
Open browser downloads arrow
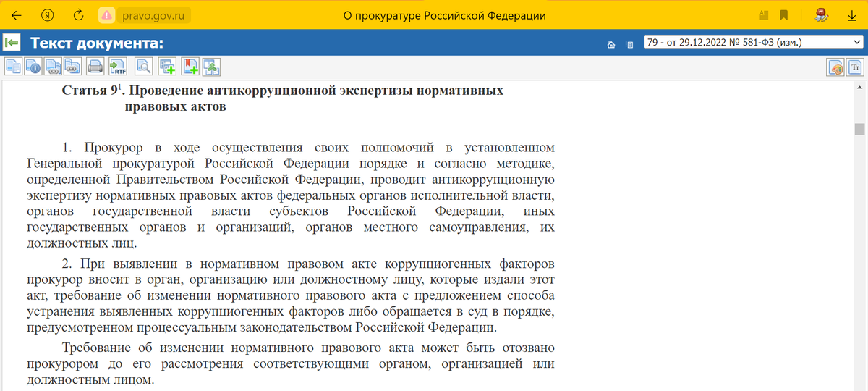852,15
